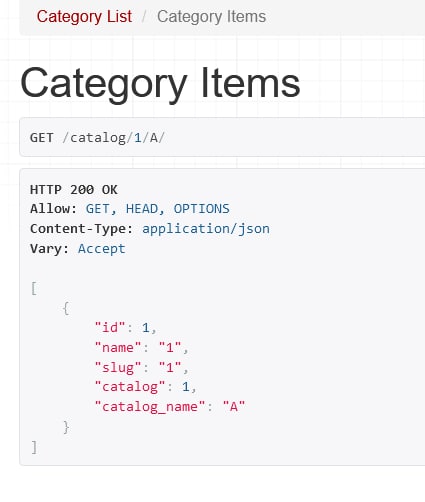The image size is (425, 502).
Task: Select the Category Items breadcrumb
Action: [x=211, y=17]
